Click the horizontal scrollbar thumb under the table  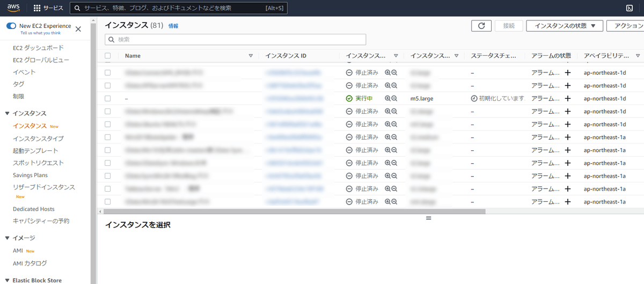294,212
